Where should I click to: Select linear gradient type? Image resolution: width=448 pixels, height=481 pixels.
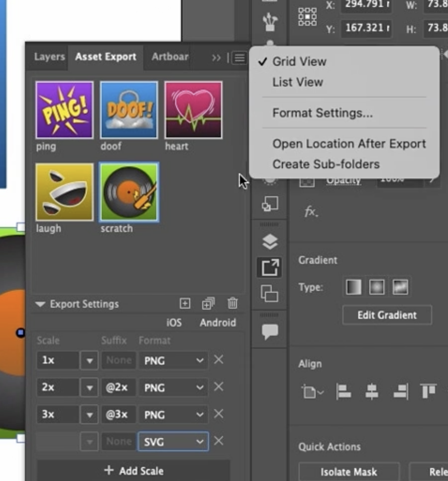(x=353, y=287)
